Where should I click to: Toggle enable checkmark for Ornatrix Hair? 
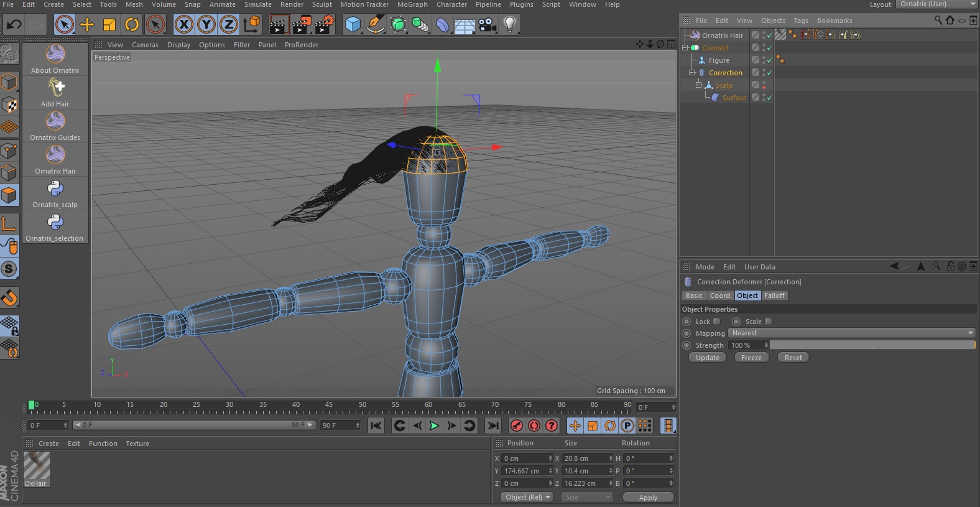pos(769,35)
